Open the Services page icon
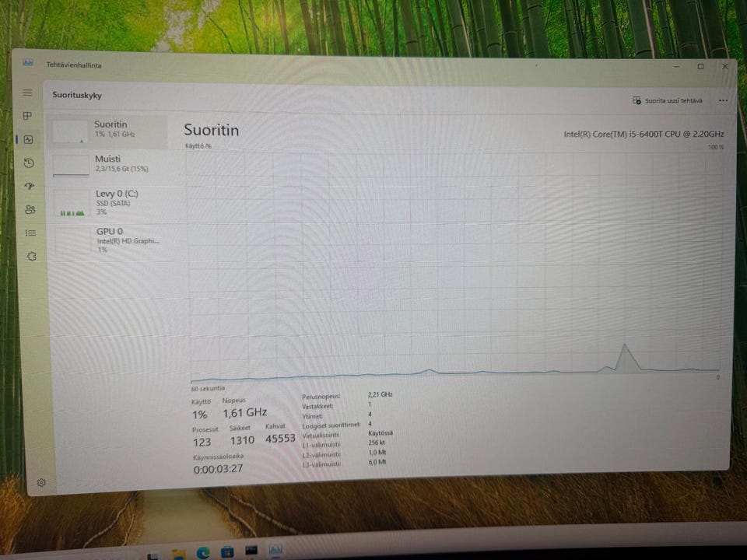Viewport: 747px width, 560px height. [32, 256]
